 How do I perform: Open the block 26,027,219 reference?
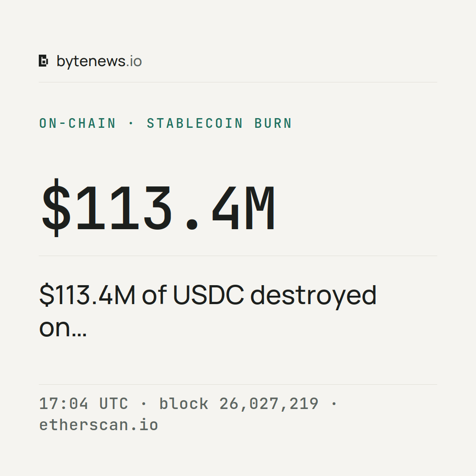[239, 404]
